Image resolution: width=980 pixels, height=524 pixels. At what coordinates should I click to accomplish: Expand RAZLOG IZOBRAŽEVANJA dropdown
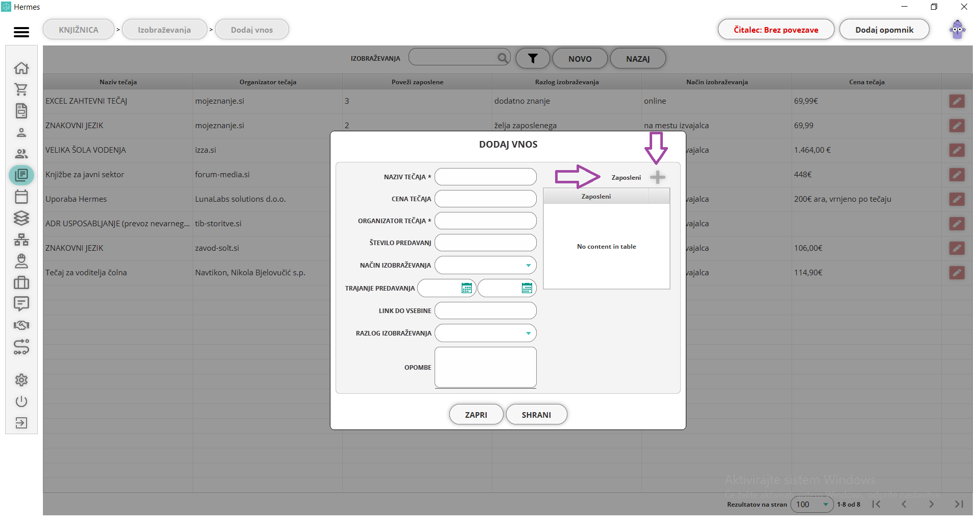[x=528, y=334]
